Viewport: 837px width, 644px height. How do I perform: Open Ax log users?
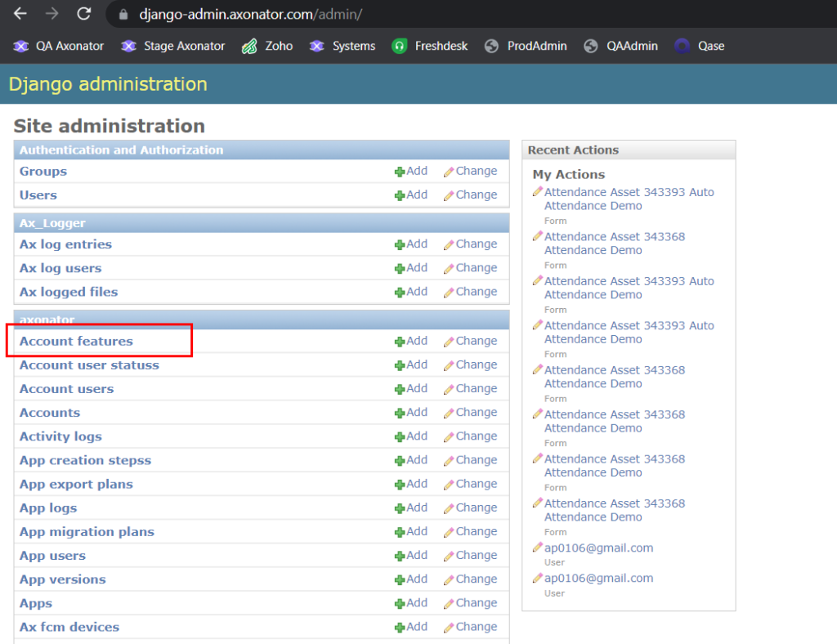click(60, 268)
